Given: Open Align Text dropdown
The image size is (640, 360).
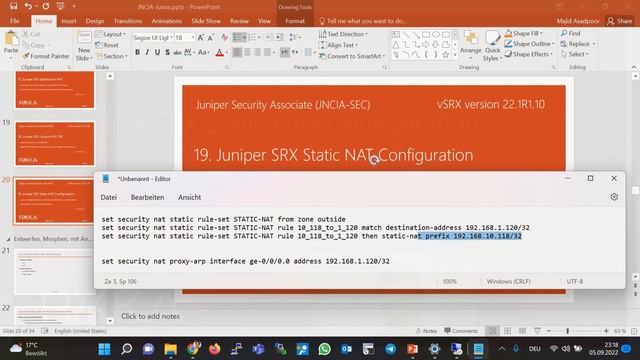Looking at the screenshot, I should point(338,45).
